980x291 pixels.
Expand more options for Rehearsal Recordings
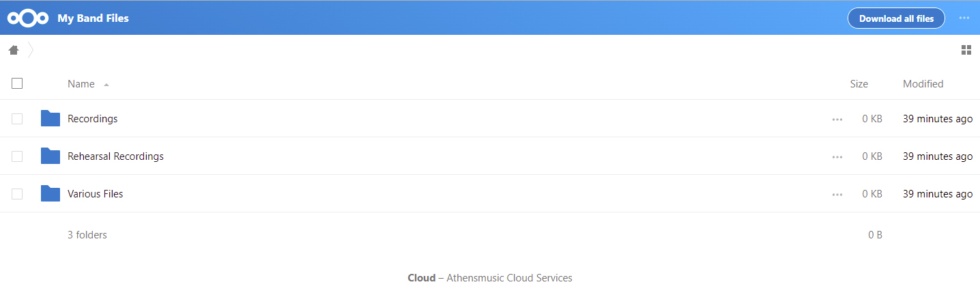click(837, 156)
